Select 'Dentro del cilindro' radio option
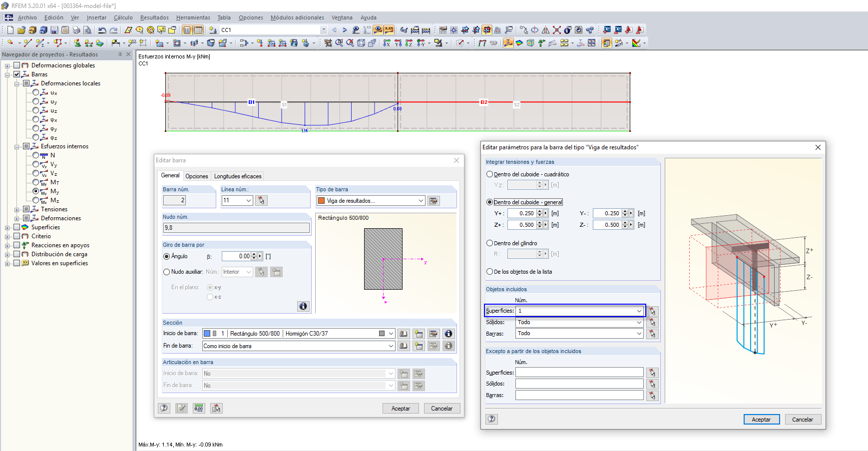Screen dimensions: 868x451 coord(490,243)
